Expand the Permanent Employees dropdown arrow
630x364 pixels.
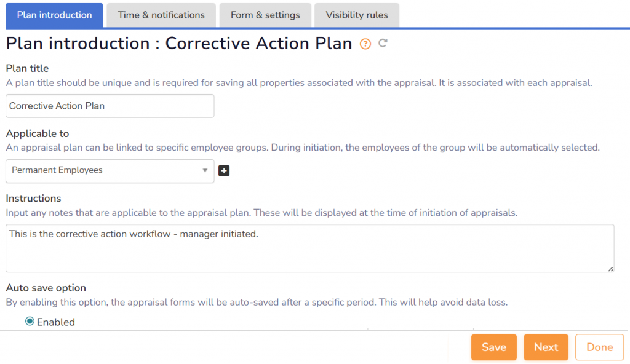point(205,170)
